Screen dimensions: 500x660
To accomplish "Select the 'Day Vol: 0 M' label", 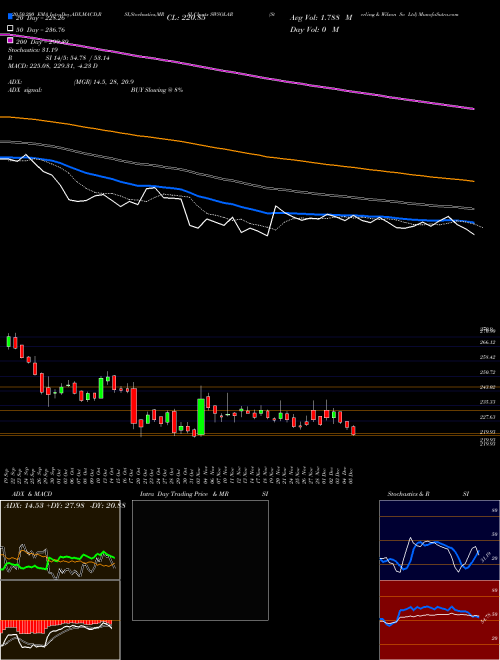I will pyautogui.click(x=314, y=29).
